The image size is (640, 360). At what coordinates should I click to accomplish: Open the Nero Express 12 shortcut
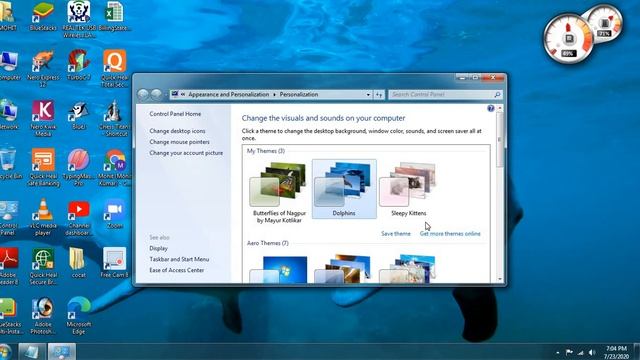click(43, 68)
